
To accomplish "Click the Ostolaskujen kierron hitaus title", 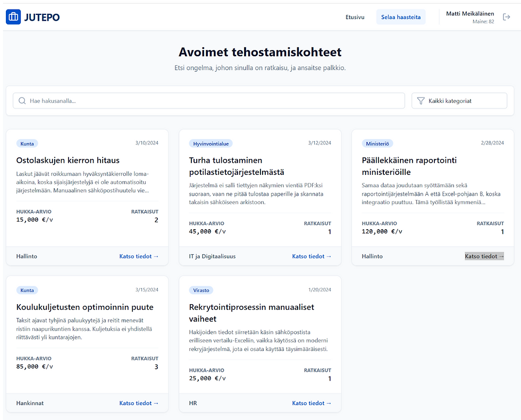I will pos(68,160).
